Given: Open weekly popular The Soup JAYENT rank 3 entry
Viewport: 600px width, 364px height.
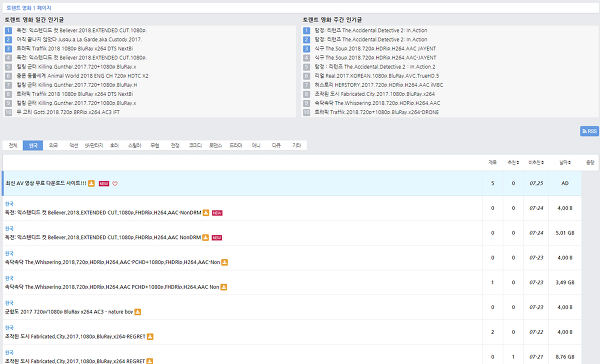Looking at the screenshot, I should coord(375,49).
